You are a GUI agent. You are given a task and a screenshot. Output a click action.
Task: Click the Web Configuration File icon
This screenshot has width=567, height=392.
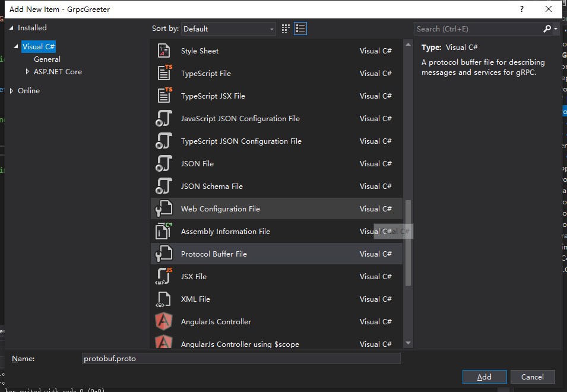tap(164, 208)
